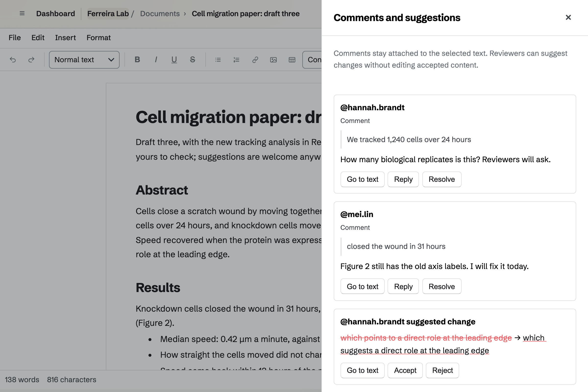Click quoted text 'We tracked 1,240 cells over 24 hours'
588x392 pixels.
pos(409,139)
